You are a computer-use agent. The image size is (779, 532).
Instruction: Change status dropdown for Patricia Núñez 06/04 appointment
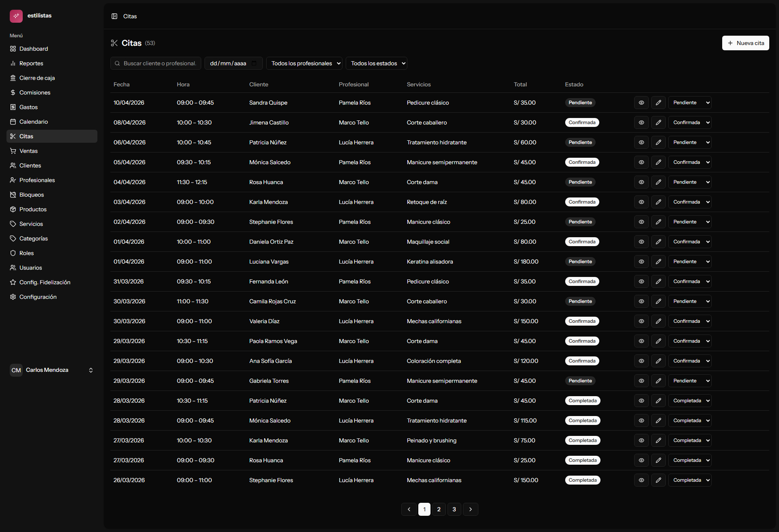coord(690,142)
